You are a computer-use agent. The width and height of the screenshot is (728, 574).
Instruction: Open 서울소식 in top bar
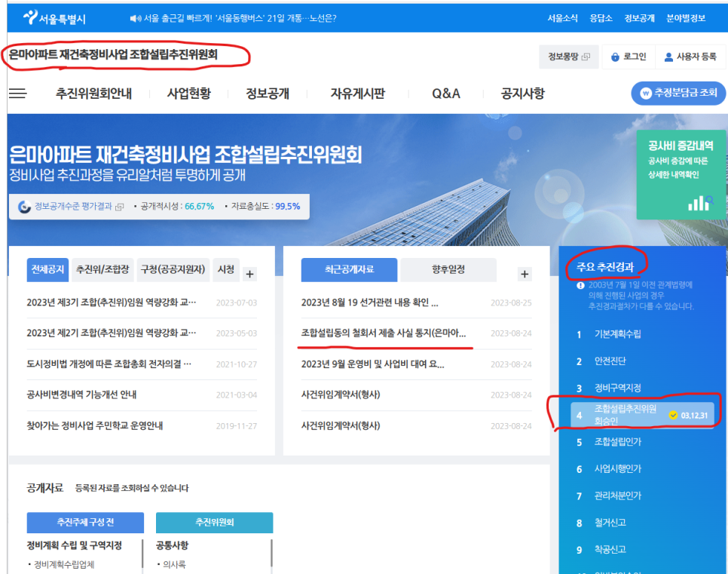562,18
